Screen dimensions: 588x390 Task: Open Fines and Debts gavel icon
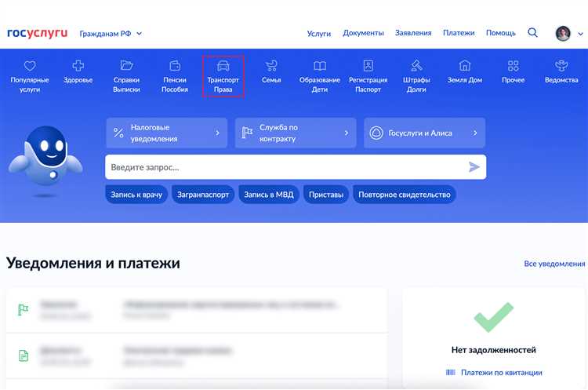pyautogui.click(x=416, y=67)
